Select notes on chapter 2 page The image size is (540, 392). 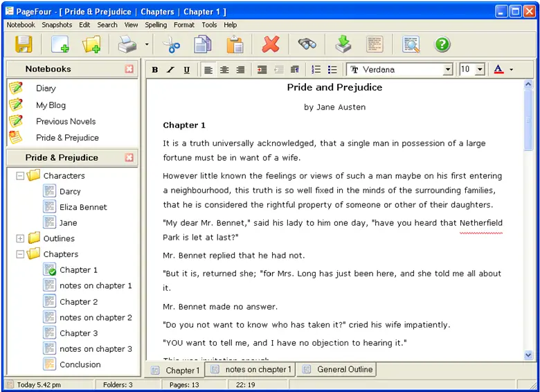click(x=96, y=318)
